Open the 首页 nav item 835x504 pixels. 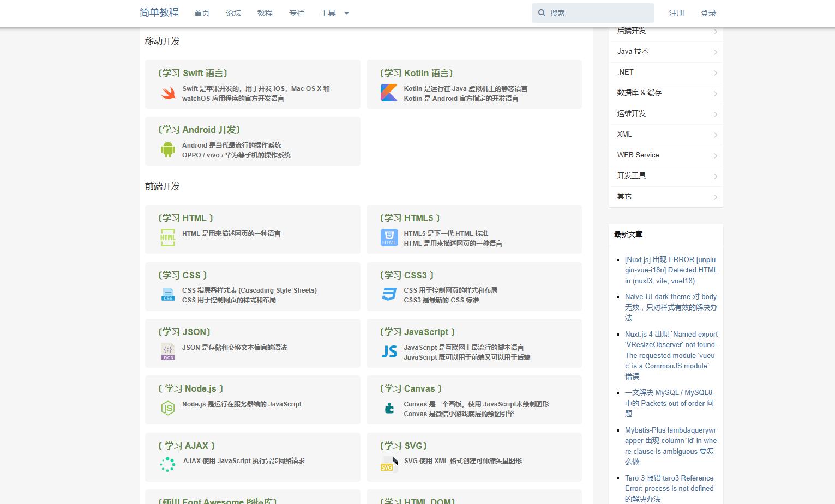[x=202, y=13]
